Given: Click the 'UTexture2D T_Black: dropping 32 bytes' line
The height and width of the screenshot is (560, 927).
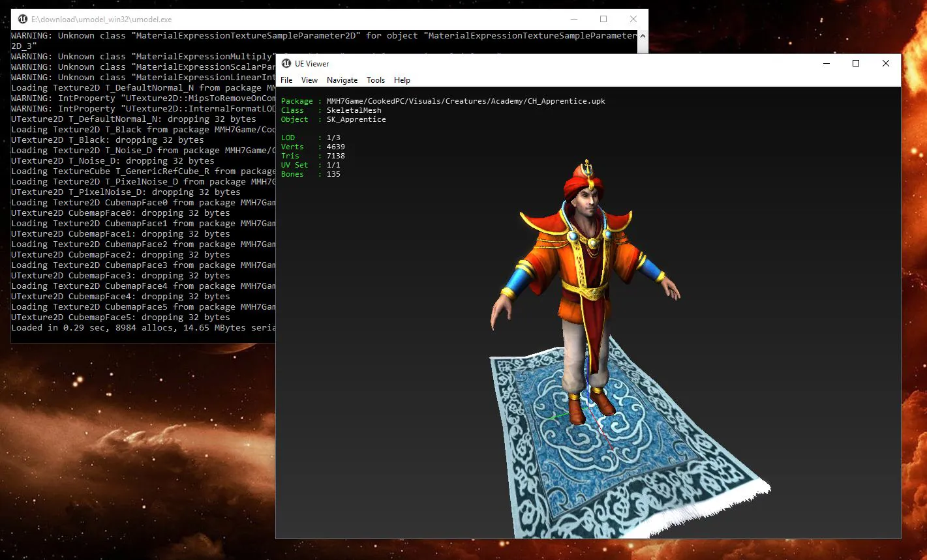Looking at the screenshot, I should point(108,140).
